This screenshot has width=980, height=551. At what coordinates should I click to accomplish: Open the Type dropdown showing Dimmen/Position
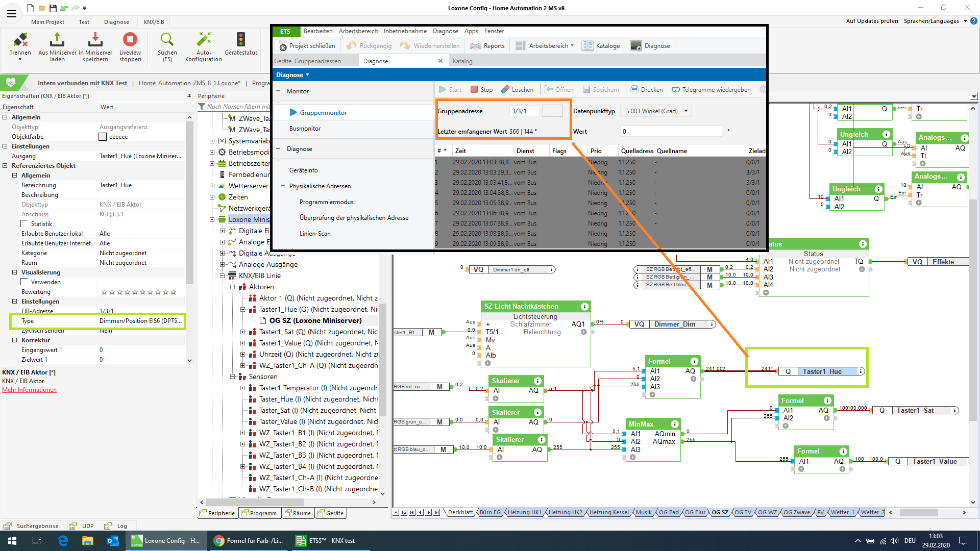[x=140, y=321]
